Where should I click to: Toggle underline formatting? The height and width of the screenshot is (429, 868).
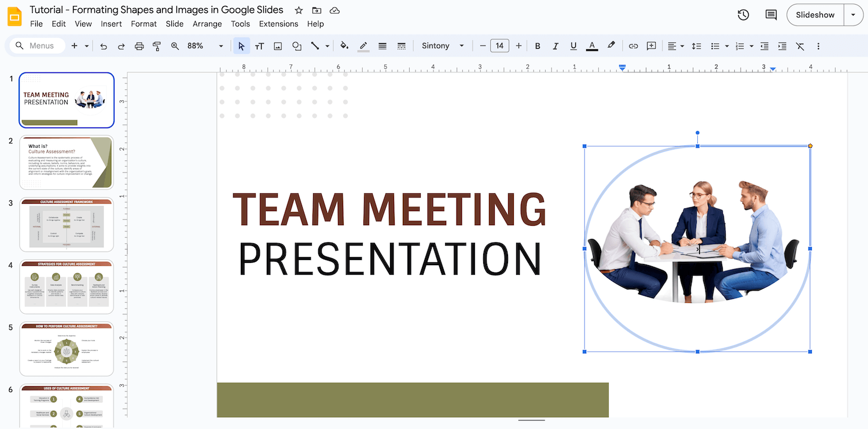573,46
